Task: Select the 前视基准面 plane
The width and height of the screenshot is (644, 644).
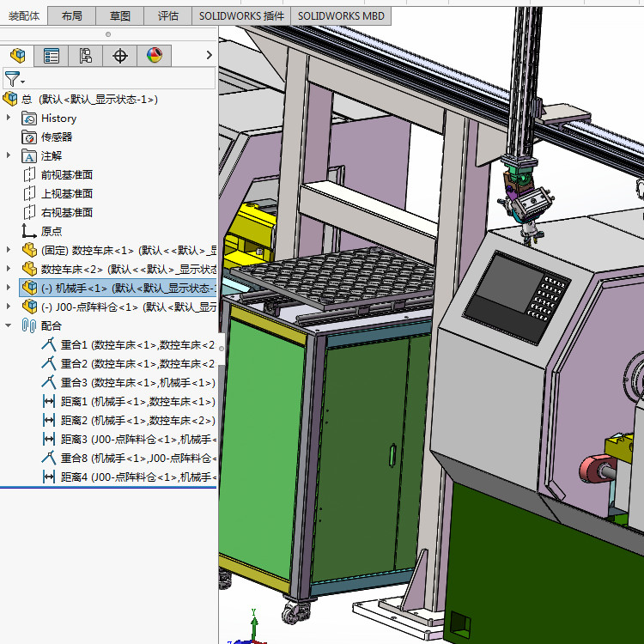Action: pyautogui.click(x=67, y=175)
